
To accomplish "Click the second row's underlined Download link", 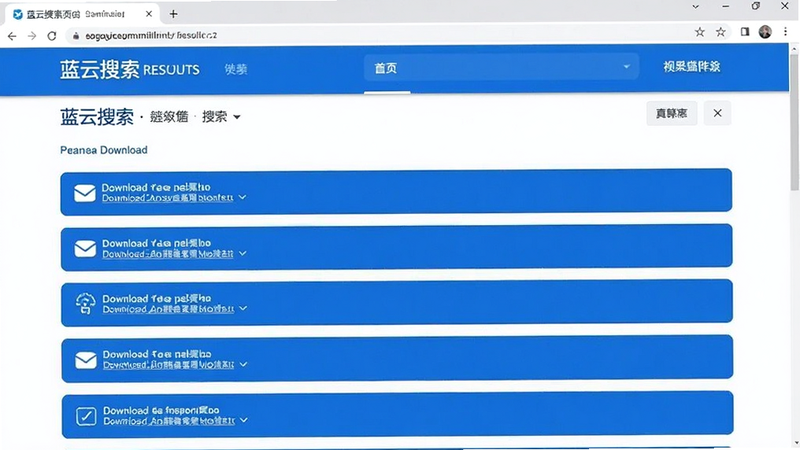I will (x=168, y=254).
